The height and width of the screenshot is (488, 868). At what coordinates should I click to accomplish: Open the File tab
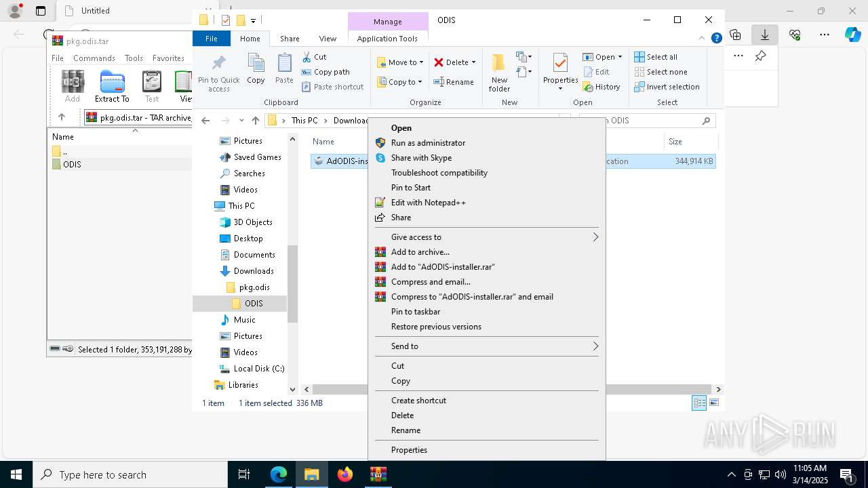(212, 39)
